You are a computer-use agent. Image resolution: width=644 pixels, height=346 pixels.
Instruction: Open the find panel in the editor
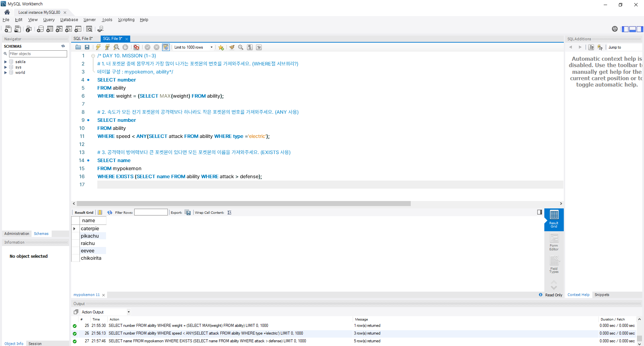241,47
